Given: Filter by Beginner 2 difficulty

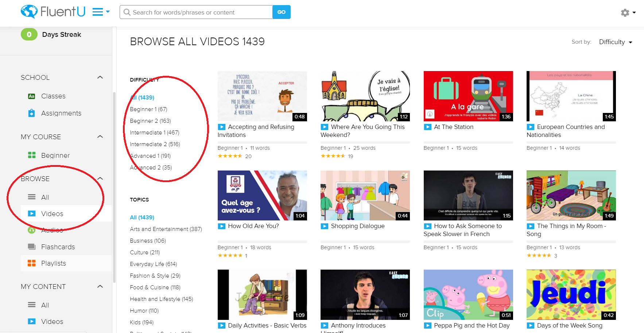Looking at the screenshot, I should click(150, 121).
